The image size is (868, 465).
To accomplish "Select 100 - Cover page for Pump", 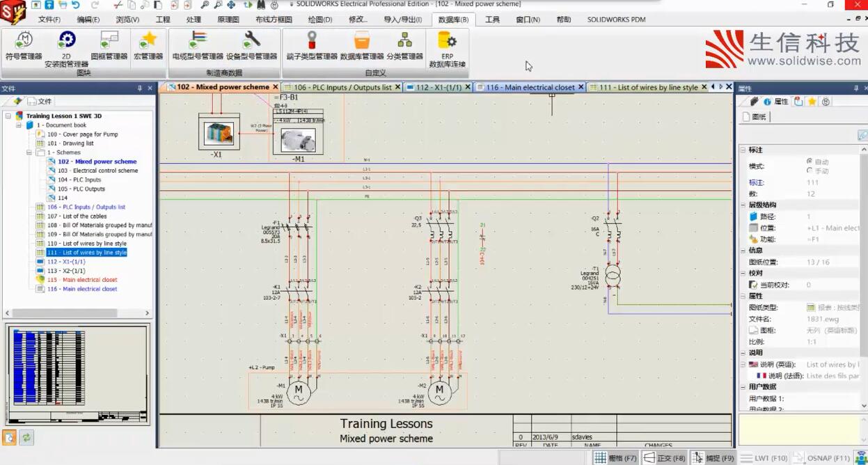I will coord(82,134).
